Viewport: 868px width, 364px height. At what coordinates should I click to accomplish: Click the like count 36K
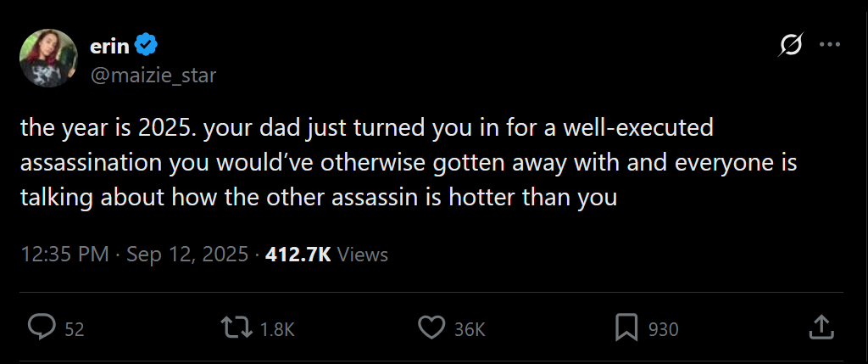click(x=470, y=329)
